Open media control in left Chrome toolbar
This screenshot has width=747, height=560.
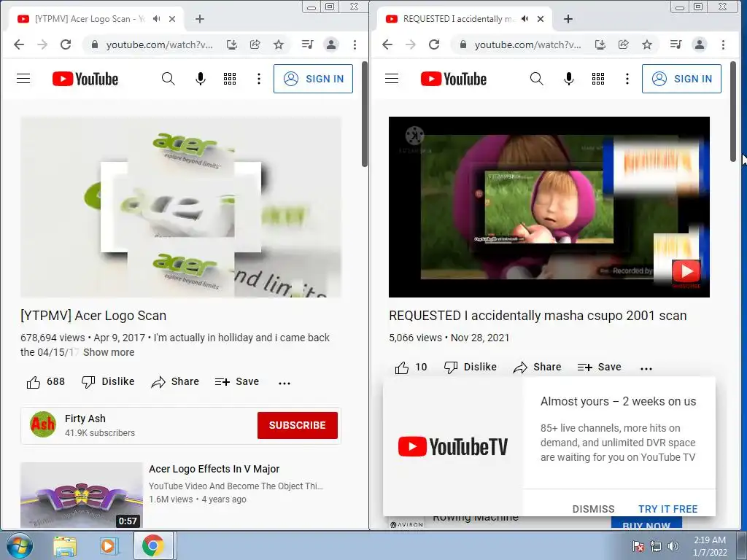[x=307, y=44]
